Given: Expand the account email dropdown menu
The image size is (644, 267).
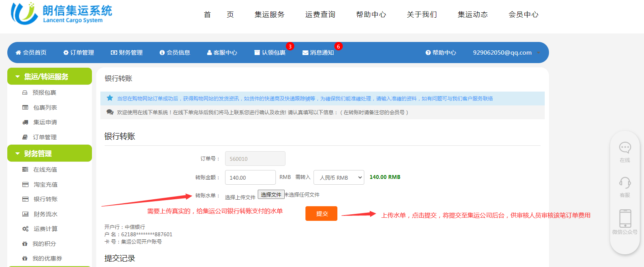Looking at the screenshot, I should click(539, 53).
